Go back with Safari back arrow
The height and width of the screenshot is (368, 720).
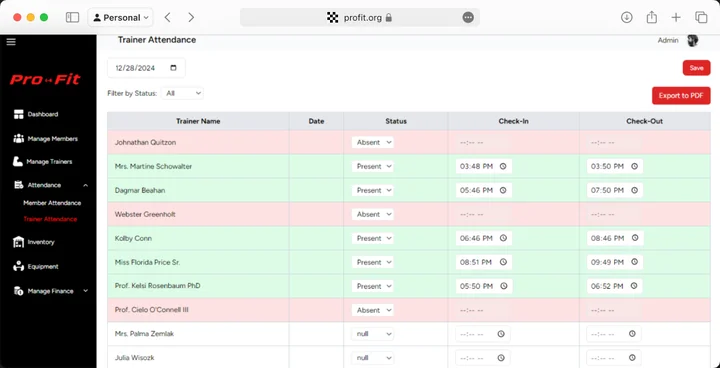tap(168, 17)
